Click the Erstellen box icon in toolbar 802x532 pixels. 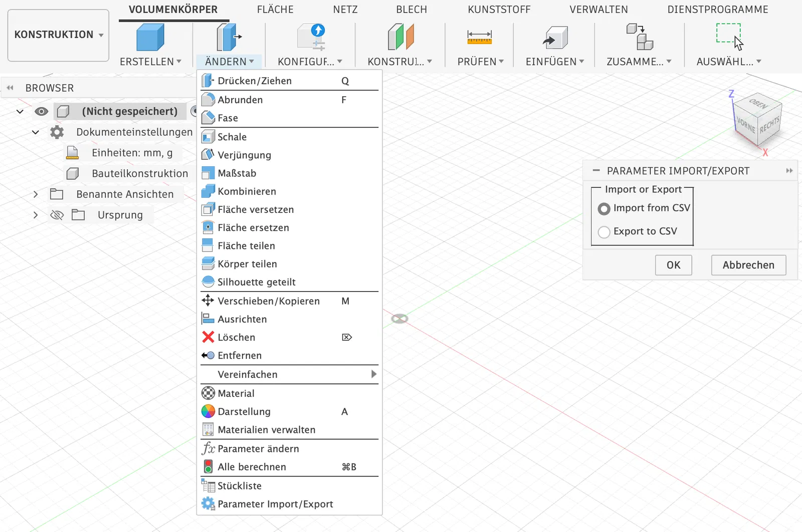point(150,37)
